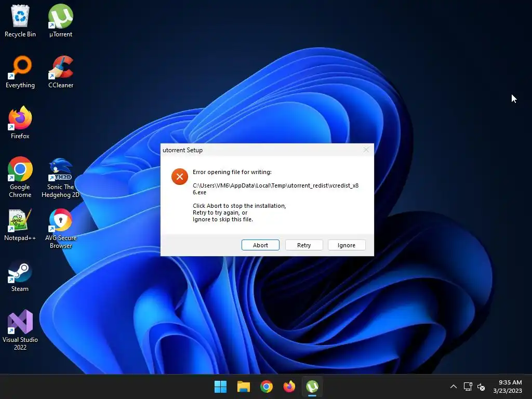
Task: Select the CCleaner desktop shortcut
Action: [61, 72]
